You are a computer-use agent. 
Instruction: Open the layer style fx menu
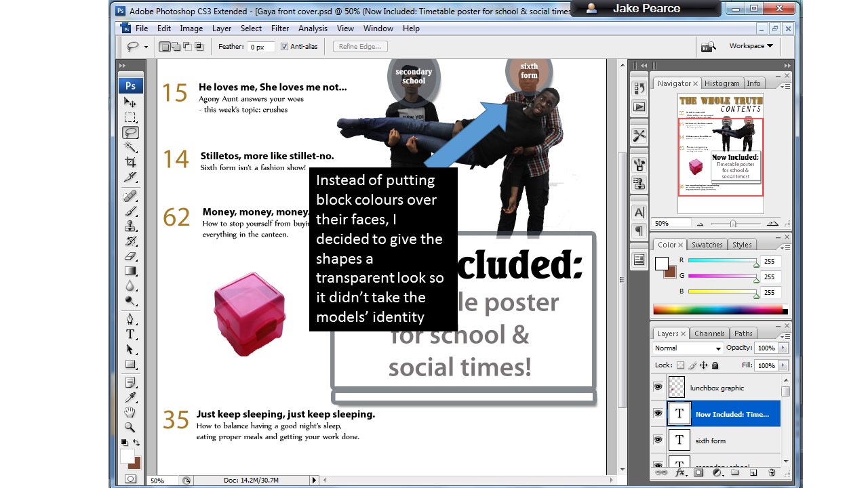pos(680,472)
